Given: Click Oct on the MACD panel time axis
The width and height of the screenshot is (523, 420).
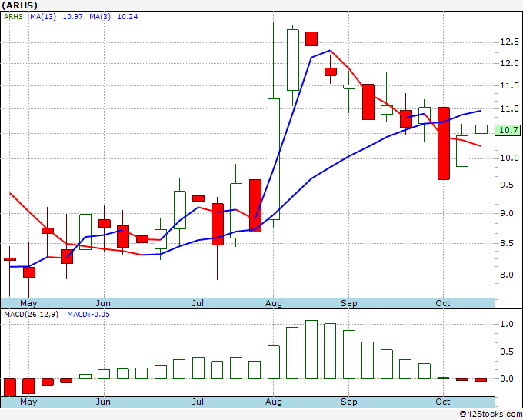Looking at the screenshot, I should [443, 402].
